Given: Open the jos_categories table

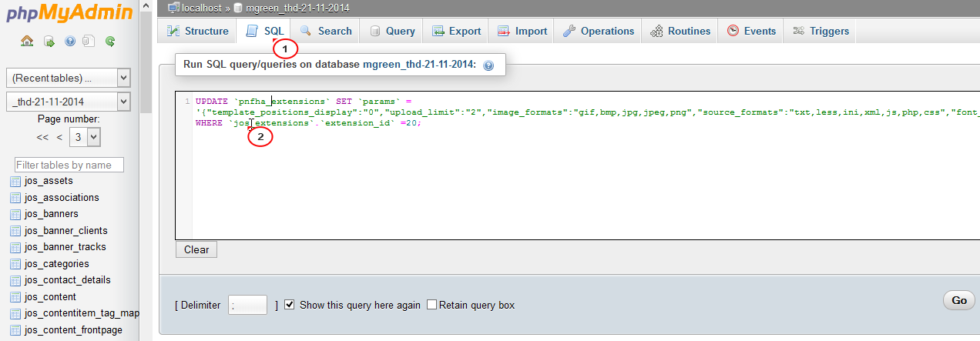Looking at the screenshot, I should click(57, 264).
